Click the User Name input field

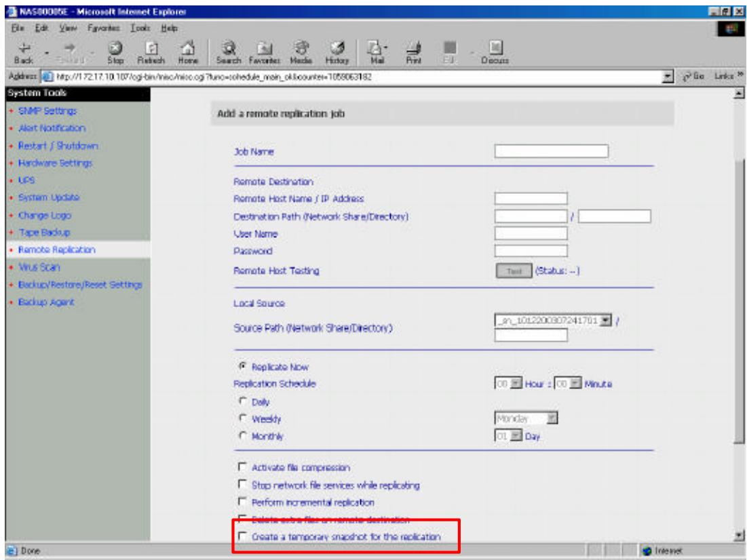531,233
